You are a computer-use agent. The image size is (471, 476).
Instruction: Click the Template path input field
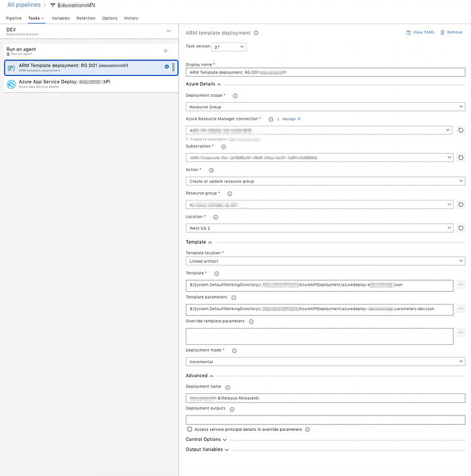pyautogui.click(x=319, y=286)
